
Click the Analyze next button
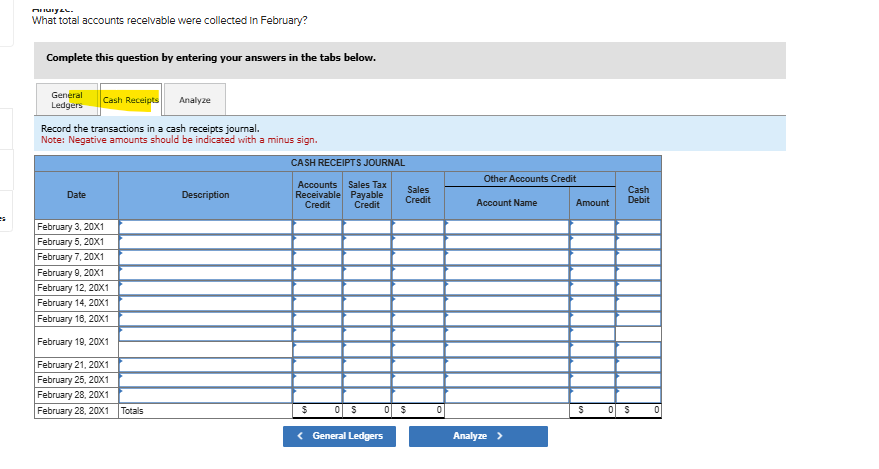coord(478,436)
